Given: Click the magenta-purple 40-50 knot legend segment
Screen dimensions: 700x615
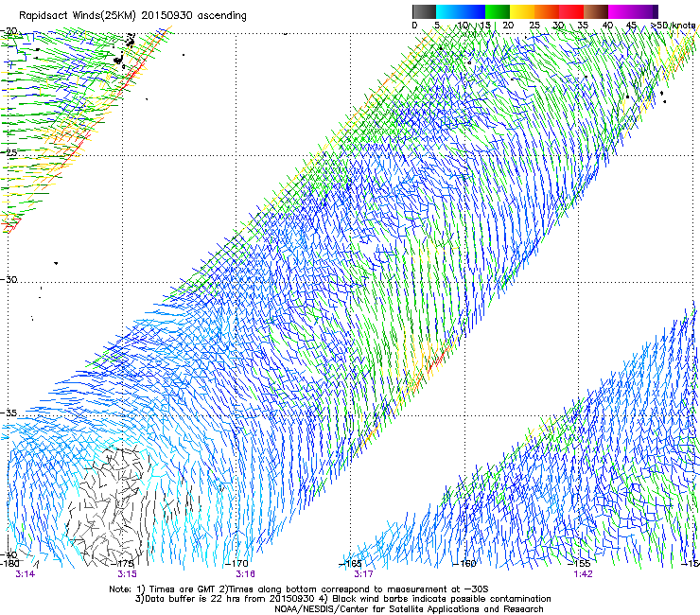Looking at the screenshot, I should click(633, 11).
